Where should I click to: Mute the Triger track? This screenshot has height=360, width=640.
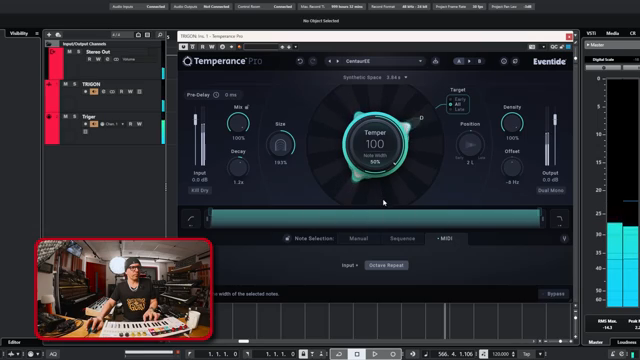pos(65,116)
